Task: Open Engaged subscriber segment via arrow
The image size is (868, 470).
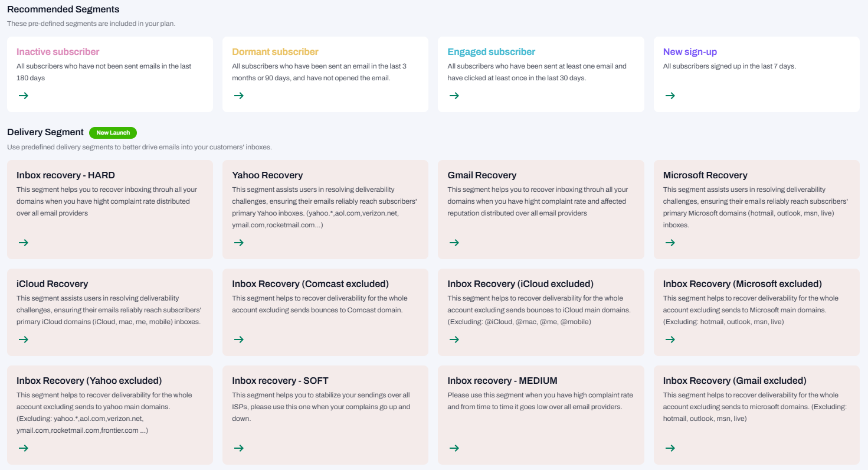Action: pyautogui.click(x=454, y=96)
